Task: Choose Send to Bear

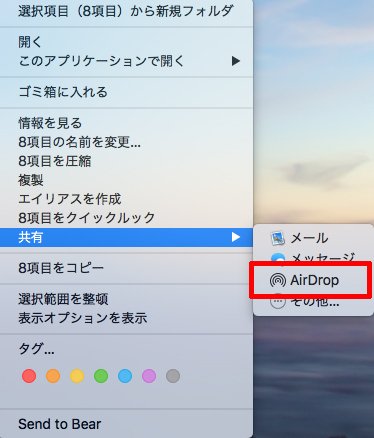Action: click(x=126, y=424)
